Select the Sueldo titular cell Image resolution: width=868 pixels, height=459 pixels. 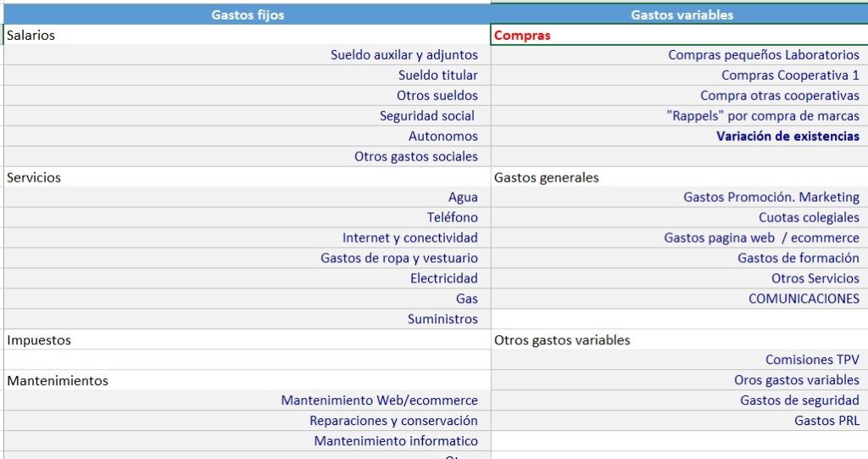tap(248, 76)
